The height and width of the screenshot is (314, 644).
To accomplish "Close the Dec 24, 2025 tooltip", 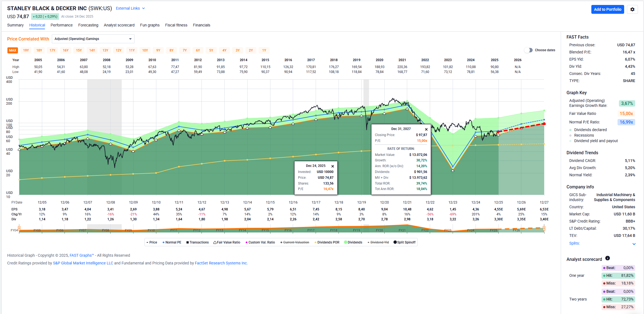I will [x=332, y=166].
